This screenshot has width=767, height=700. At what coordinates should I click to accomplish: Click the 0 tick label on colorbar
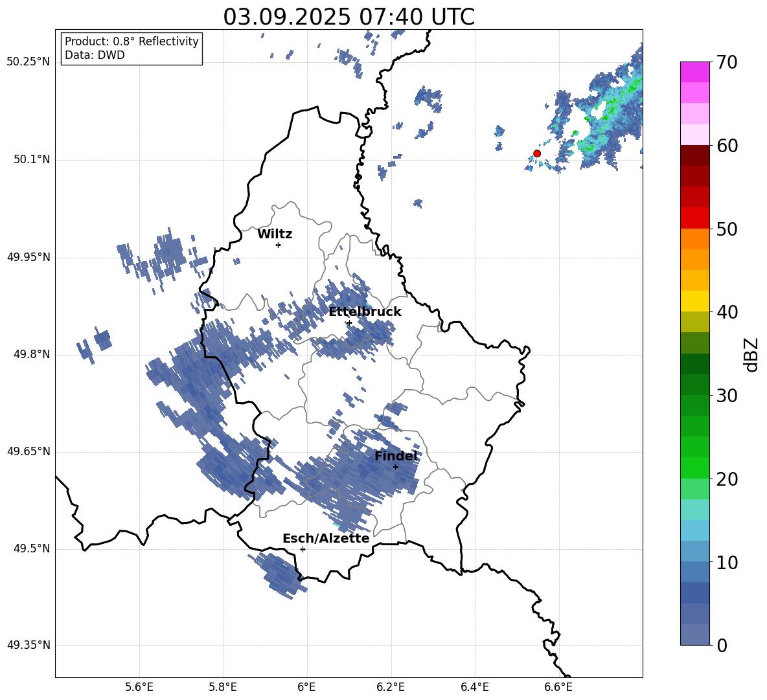pyautogui.click(x=722, y=646)
